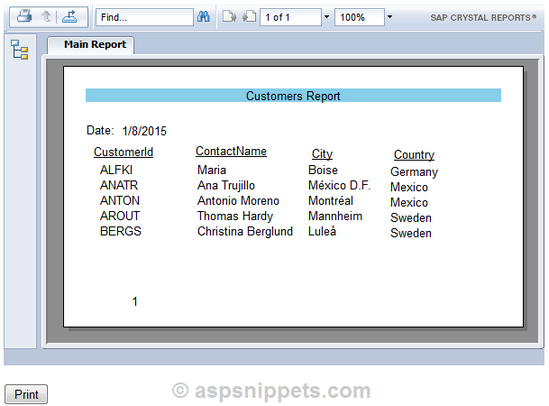Click the SAP Crystal Reports logo

pyautogui.click(x=483, y=18)
